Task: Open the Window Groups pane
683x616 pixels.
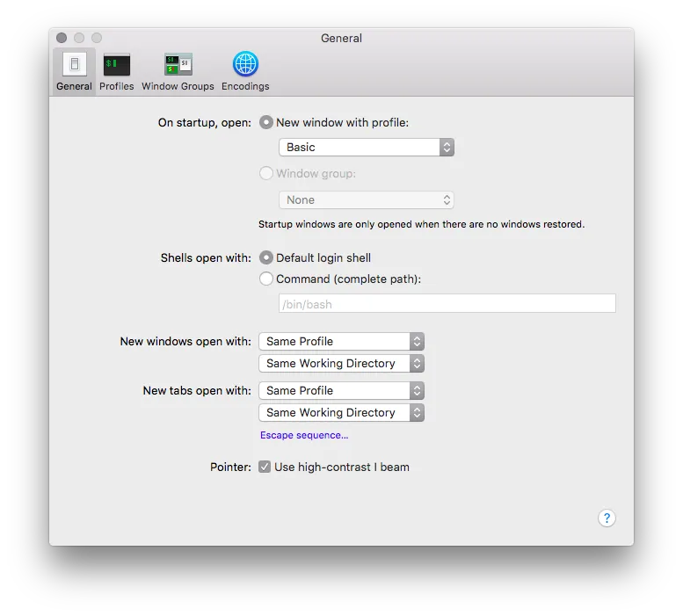Action: point(178,71)
